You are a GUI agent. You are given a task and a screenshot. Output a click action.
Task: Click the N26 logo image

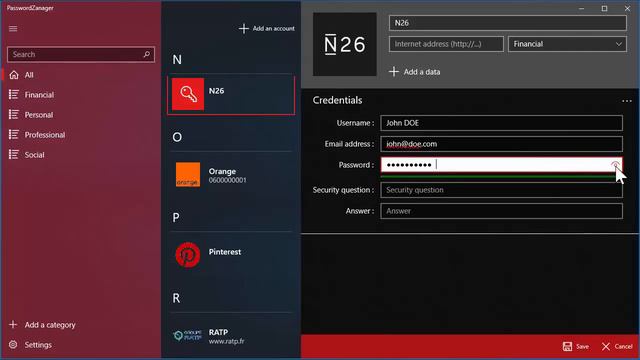coord(344,44)
